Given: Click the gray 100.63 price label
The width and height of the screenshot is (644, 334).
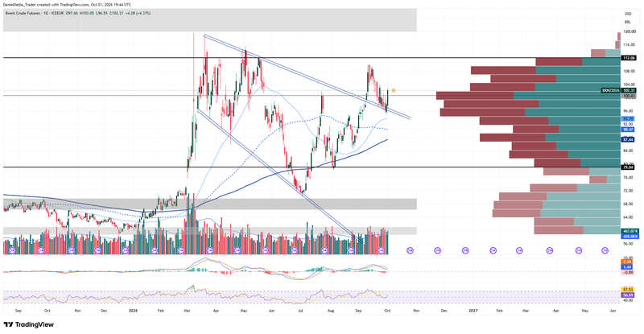Looking at the screenshot, I should click(629, 96).
